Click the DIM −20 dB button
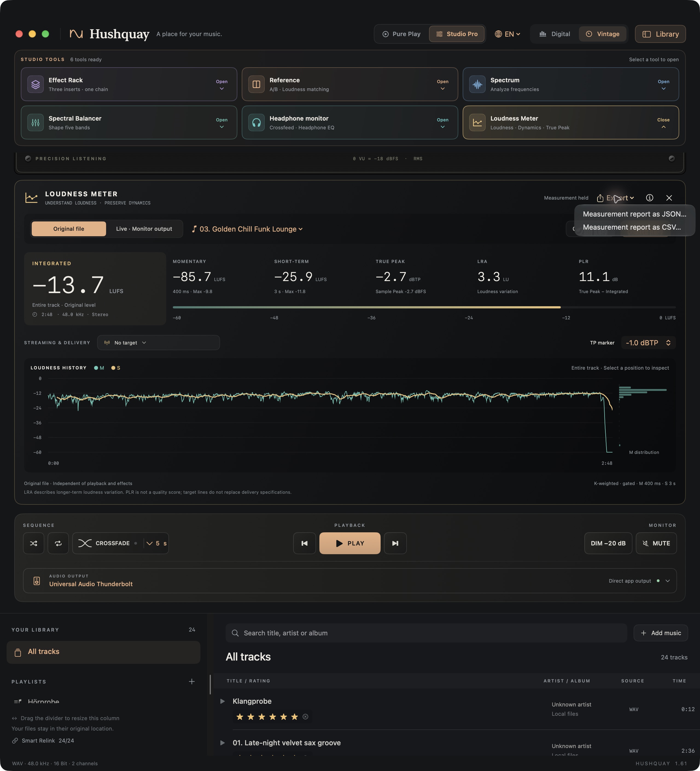700x771 pixels. coord(608,544)
